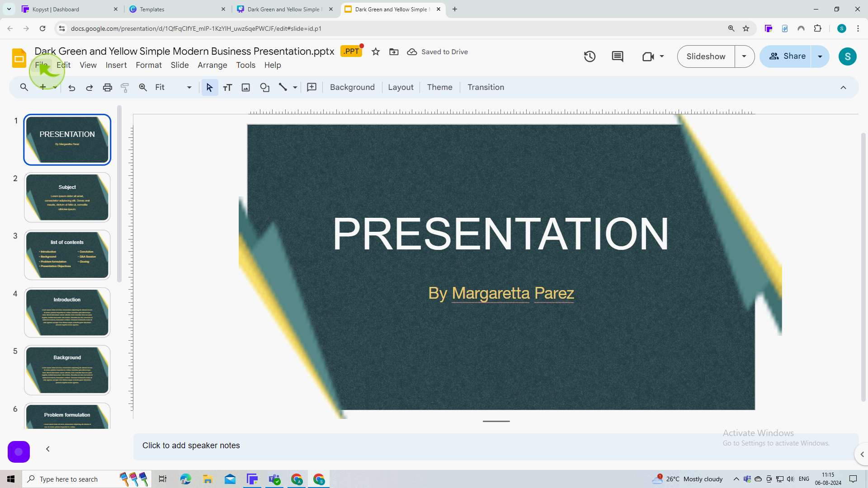This screenshot has height=488, width=868.
Task: Open the Edit menu
Action: pos(63,65)
